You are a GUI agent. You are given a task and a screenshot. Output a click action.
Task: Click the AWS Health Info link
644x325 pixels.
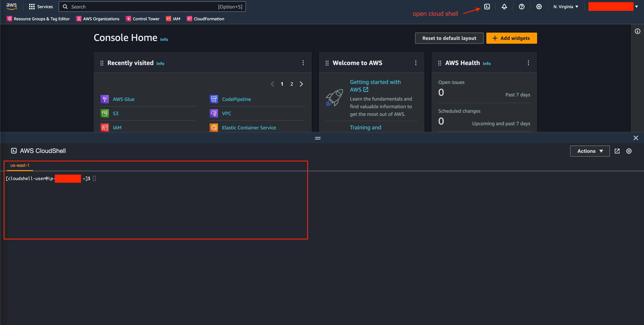point(487,63)
